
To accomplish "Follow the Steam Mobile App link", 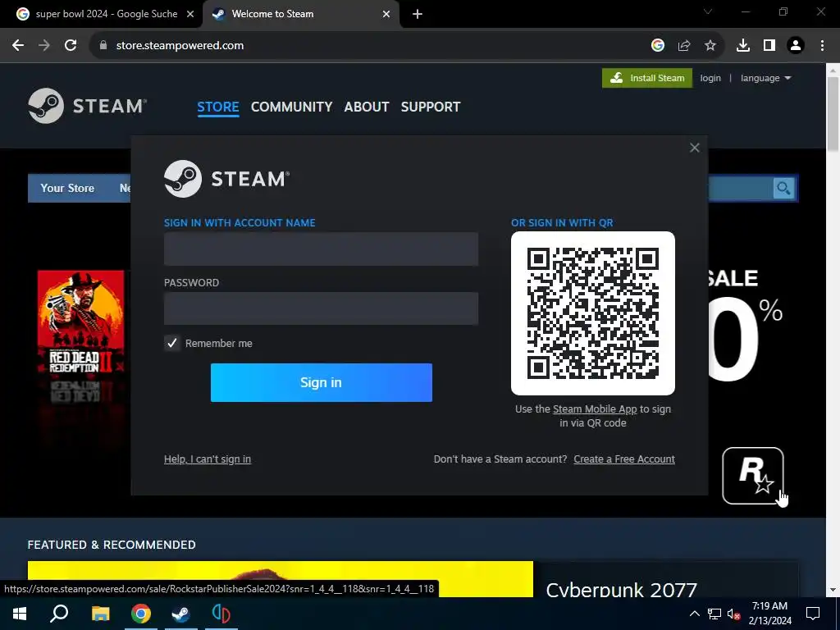I will [x=595, y=409].
